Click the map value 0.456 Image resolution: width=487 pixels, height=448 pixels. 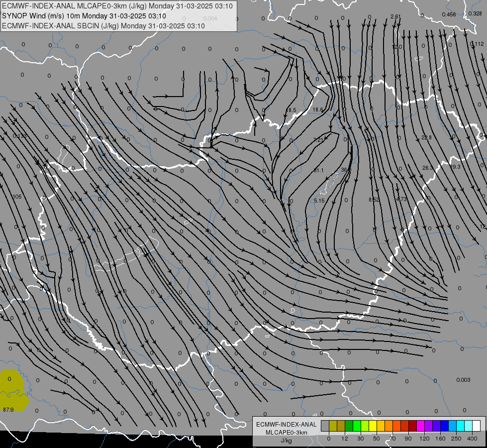pos(449,14)
